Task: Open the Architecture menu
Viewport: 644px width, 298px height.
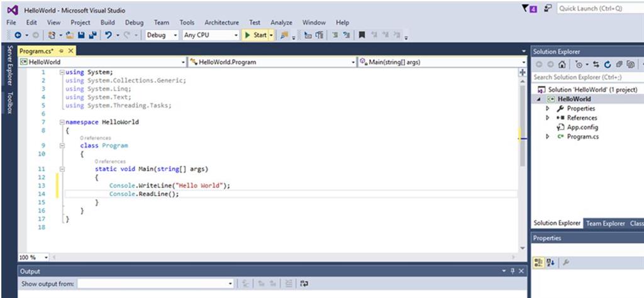Action: point(222,23)
